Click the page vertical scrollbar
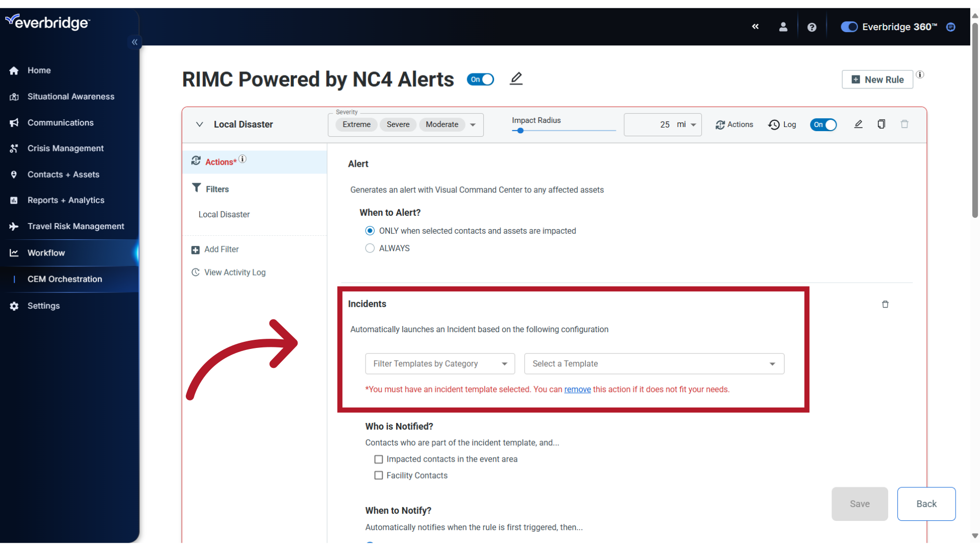Viewport: 980px width, 551px height. click(x=975, y=120)
